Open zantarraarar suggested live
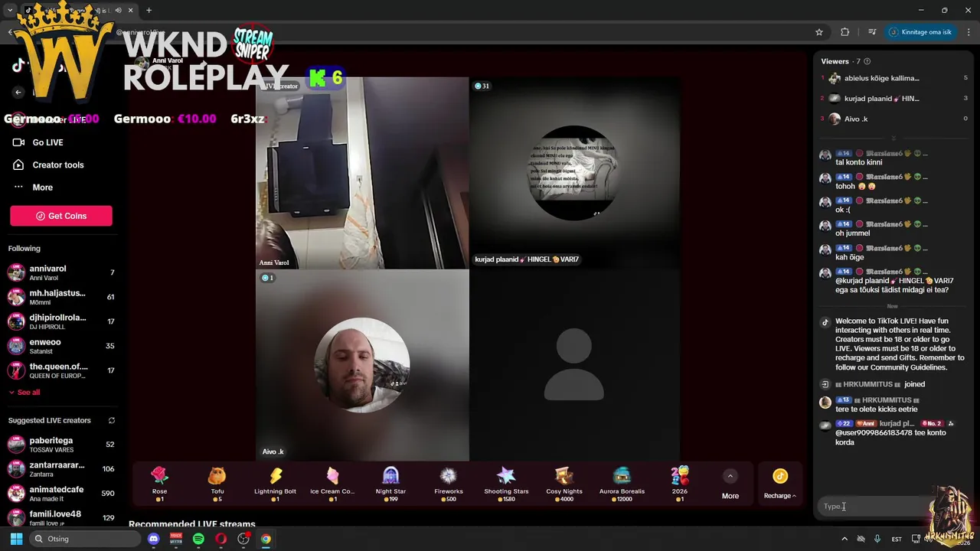980x551 pixels. pyautogui.click(x=61, y=468)
